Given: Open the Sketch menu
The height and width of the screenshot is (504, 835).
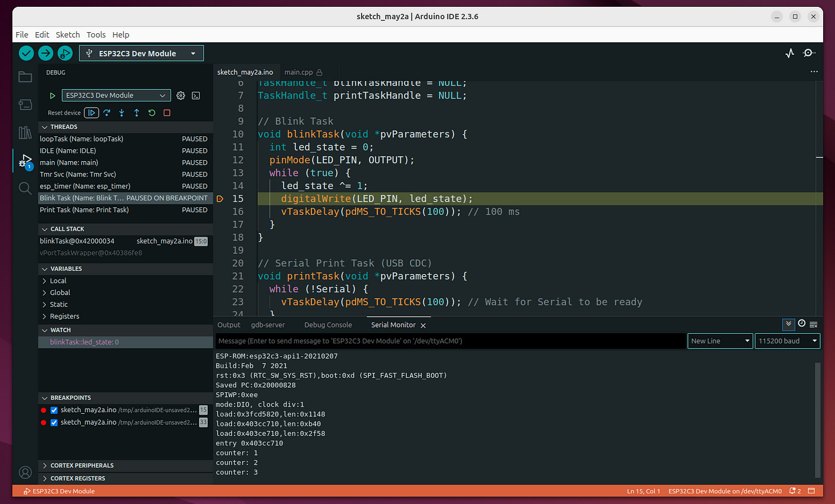Looking at the screenshot, I should 68,34.
